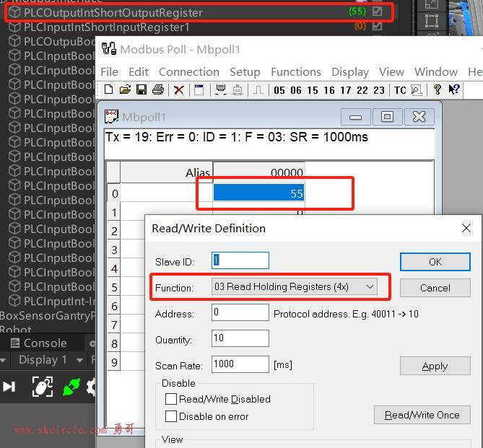Click the mouse focus frame icon

click(x=43, y=387)
